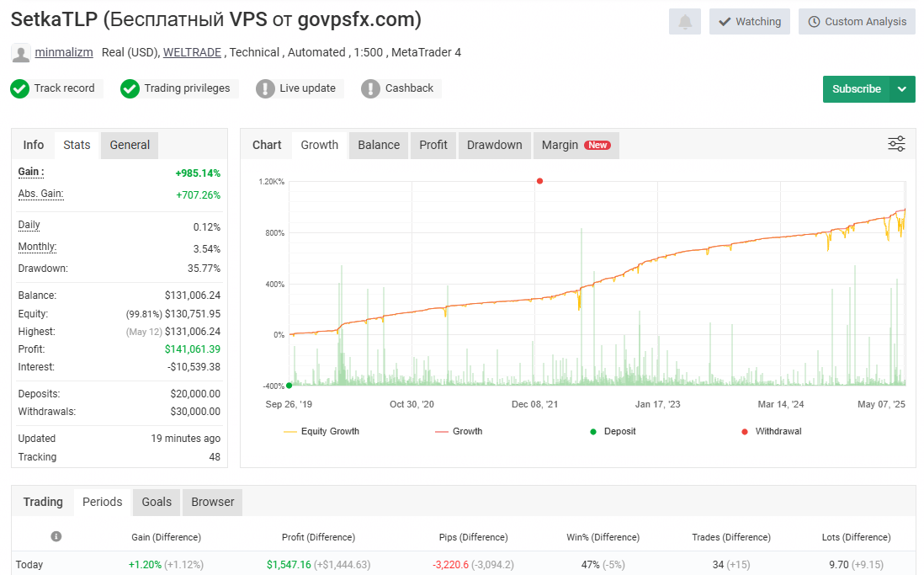The image size is (924, 575).
Task: Select the Drawdown chart tab
Action: (495, 145)
